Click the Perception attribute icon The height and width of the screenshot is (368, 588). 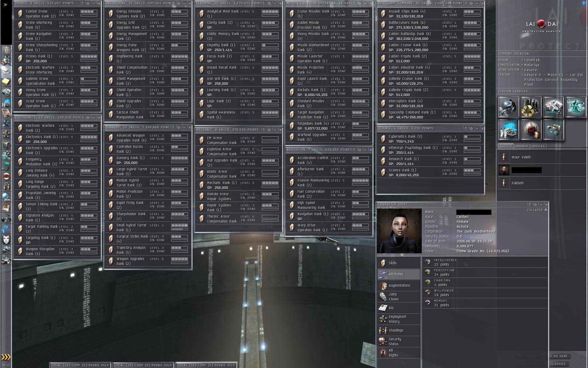pyautogui.click(x=428, y=272)
